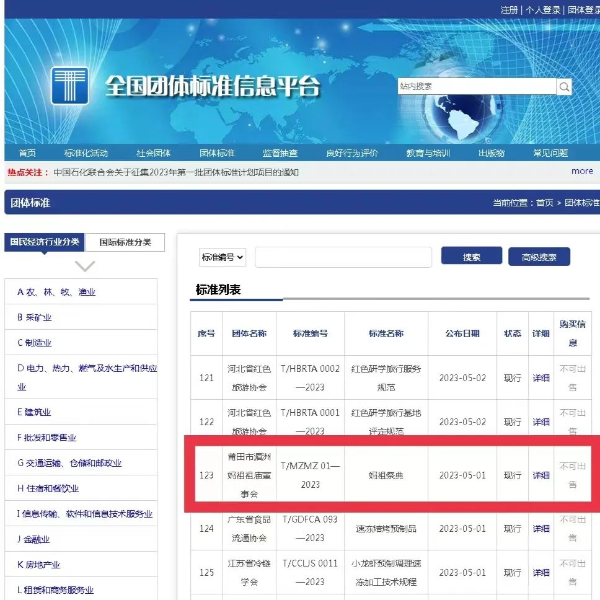Viewport: 600px width, 600px height.
Task: Focus the site search field 站内搜索
Action: (477, 86)
